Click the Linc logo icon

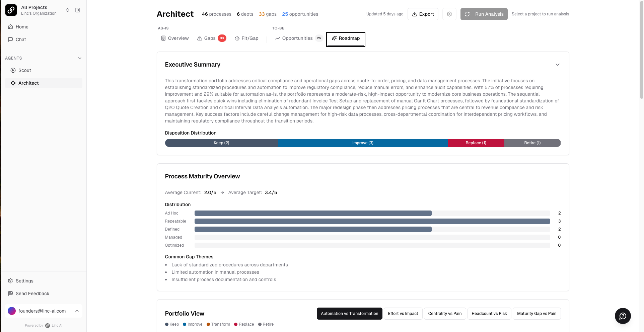(11, 10)
